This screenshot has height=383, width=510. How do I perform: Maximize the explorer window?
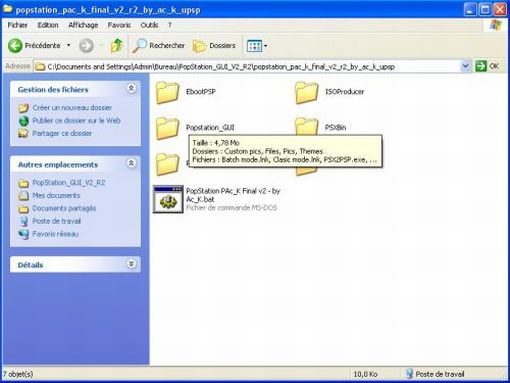(485, 10)
